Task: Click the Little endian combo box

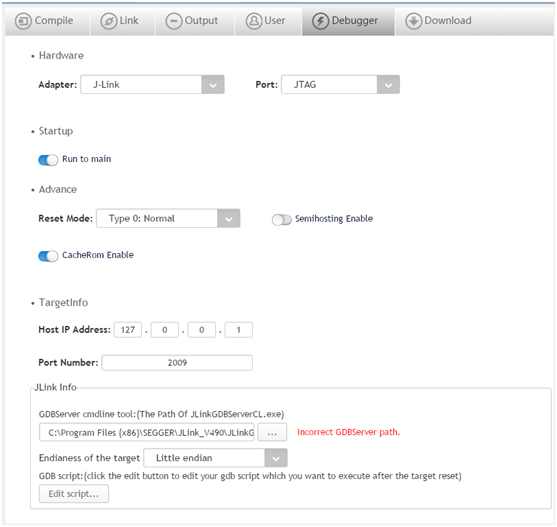Action: (x=215, y=458)
